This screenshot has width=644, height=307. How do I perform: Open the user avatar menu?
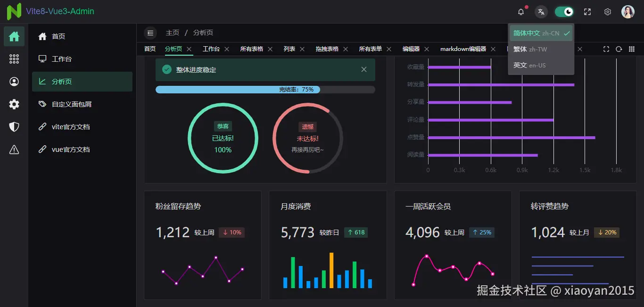(x=628, y=12)
